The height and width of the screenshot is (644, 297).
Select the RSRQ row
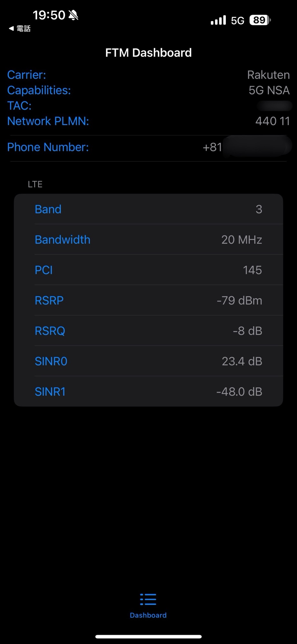pos(148,331)
